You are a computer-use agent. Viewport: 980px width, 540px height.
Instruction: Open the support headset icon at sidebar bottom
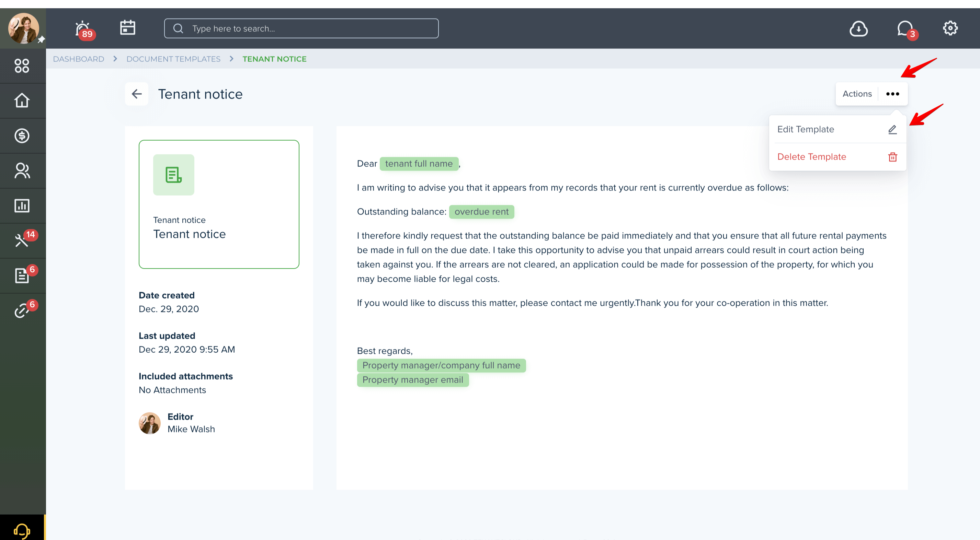click(22, 530)
